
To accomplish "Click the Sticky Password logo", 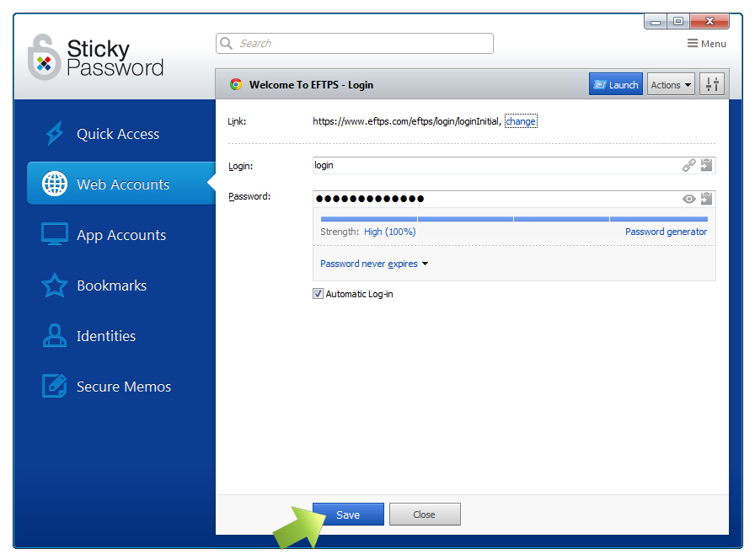I will click(96, 57).
